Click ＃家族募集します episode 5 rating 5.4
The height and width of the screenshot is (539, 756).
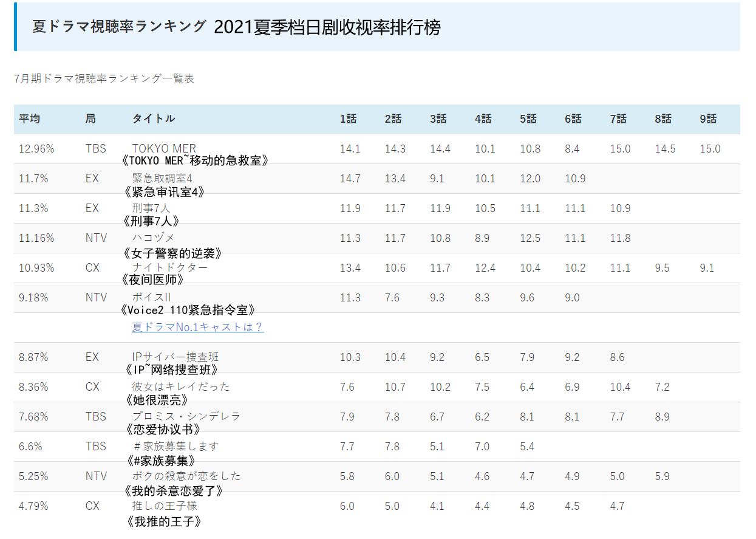point(527,447)
